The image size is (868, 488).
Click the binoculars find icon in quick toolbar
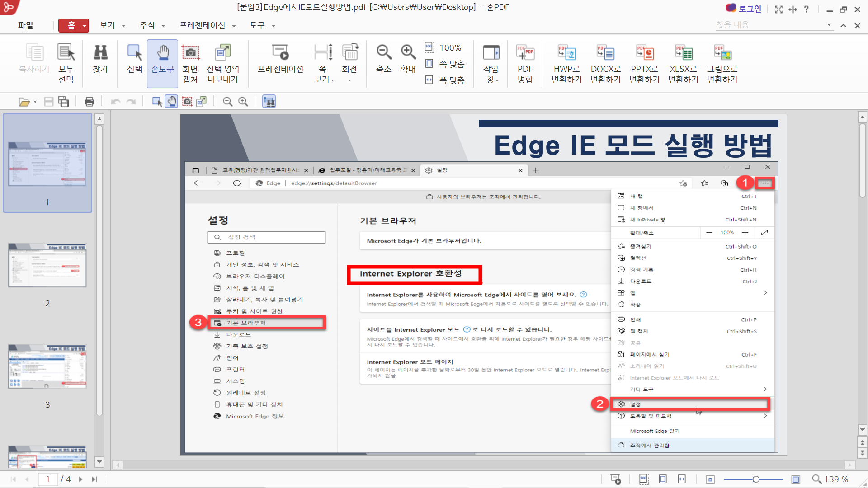[269, 102]
